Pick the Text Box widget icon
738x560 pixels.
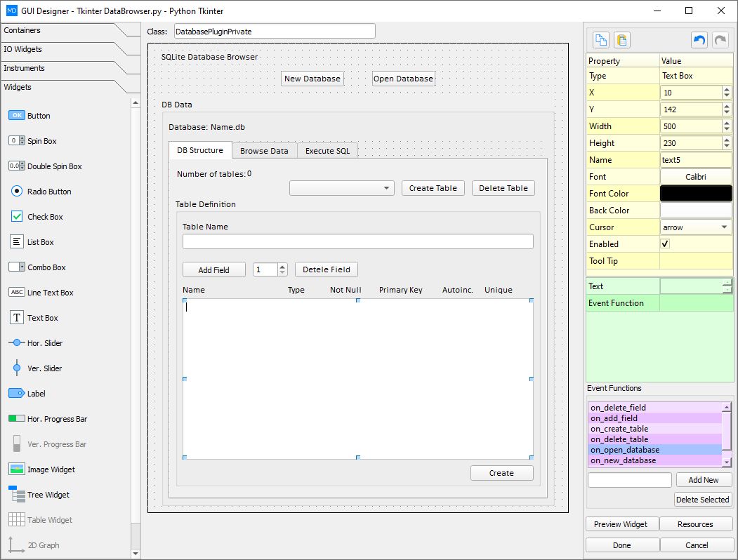pos(16,317)
